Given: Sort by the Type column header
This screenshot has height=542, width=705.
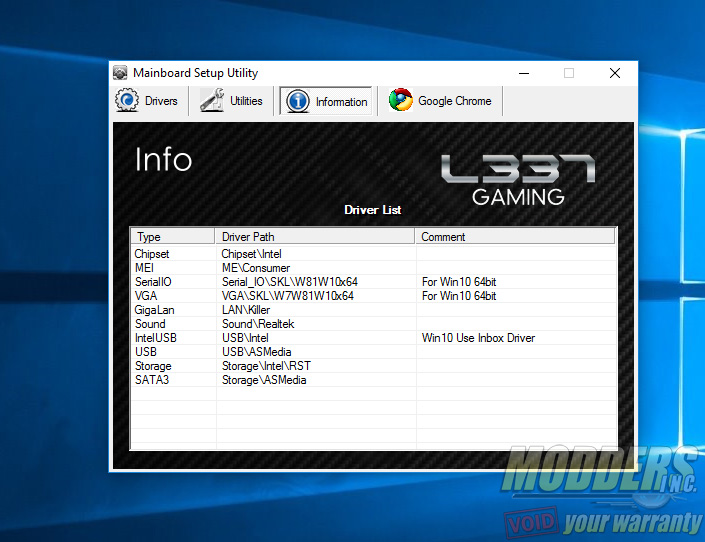Looking at the screenshot, I should point(173,237).
